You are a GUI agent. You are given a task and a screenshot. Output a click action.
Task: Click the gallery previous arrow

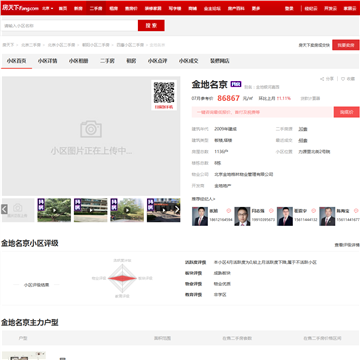tap(4, 209)
